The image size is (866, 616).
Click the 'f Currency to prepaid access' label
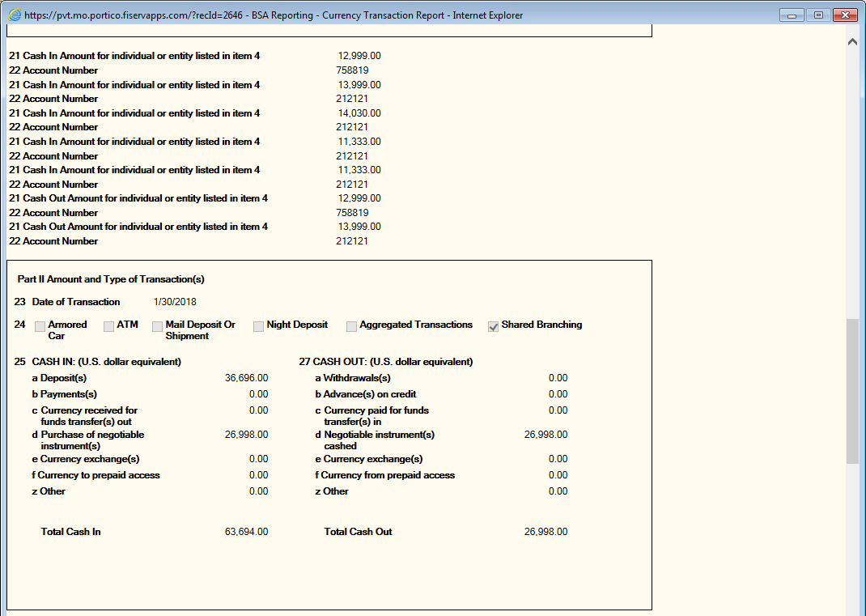(96, 475)
